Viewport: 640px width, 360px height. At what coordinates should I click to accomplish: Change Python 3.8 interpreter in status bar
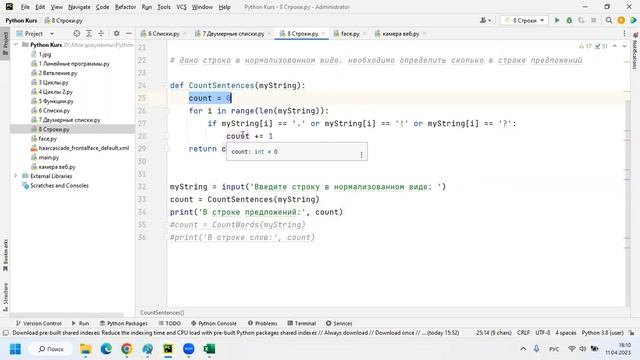coord(602,333)
